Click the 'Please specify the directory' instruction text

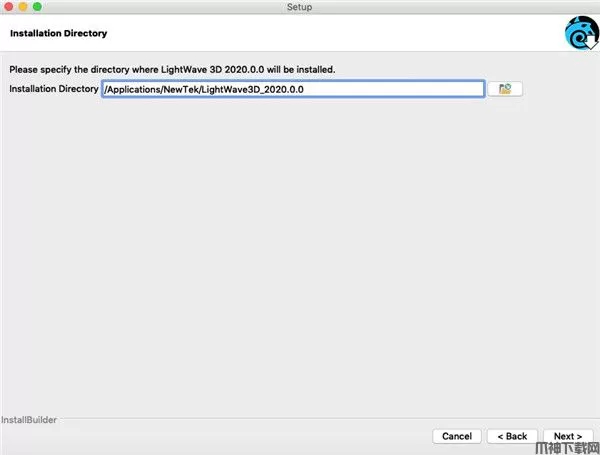(172, 70)
